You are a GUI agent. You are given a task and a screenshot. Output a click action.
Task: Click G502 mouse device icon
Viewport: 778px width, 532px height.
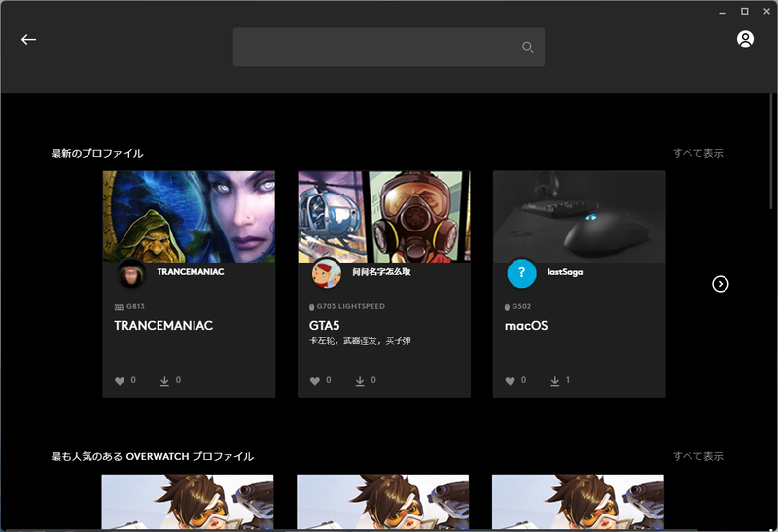[507, 307]
